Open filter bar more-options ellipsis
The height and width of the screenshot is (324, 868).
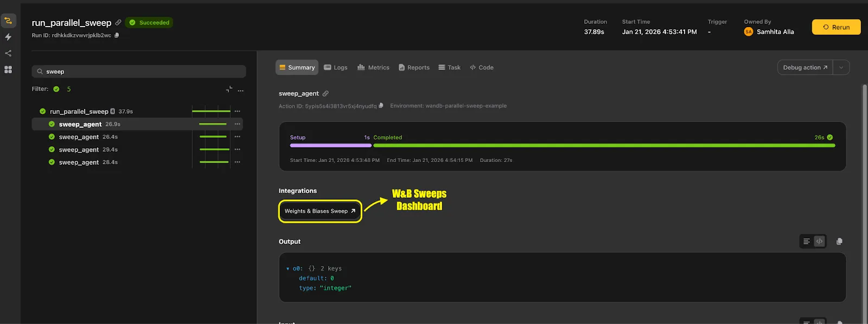coord(240,90)
